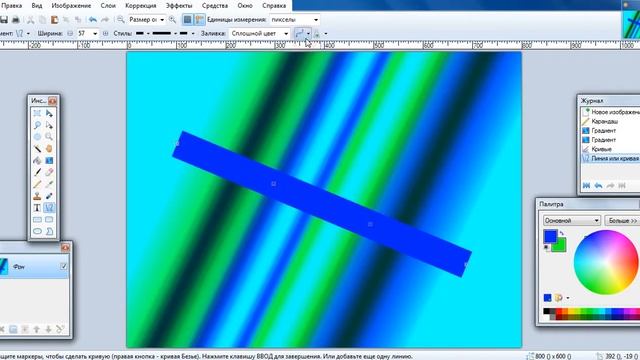The width and height of the screenshot is (640, 360).
Task: Step back in the history panel
Action: [598, 186]
